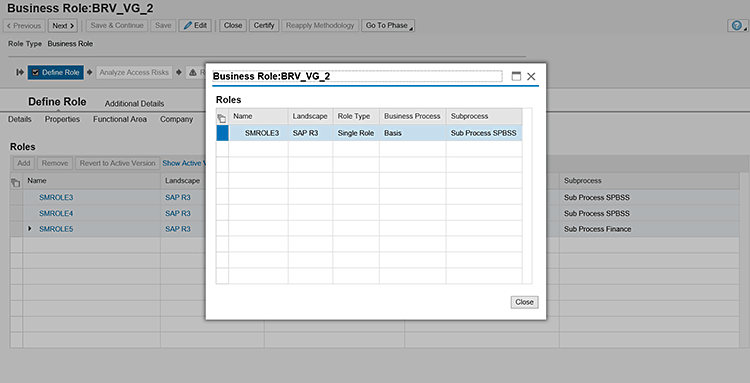Click select-all icon in background Roles table
This screenshot has height=383, width=750.
[x=16, y=182]
